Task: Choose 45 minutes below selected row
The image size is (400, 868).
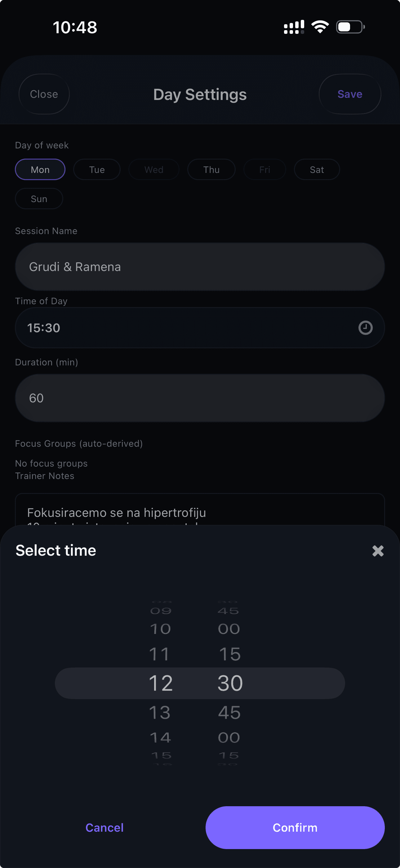Action: [229, 713]
